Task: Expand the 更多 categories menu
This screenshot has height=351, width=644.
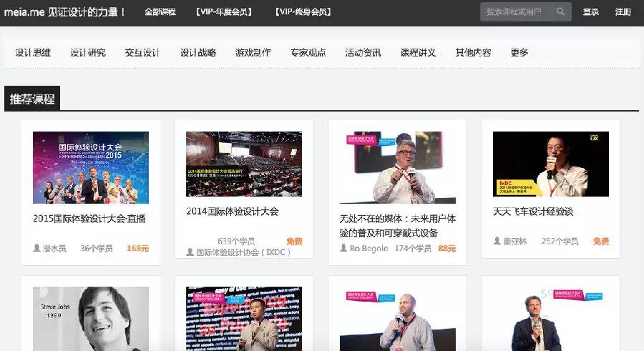Action: pos(519,53)
